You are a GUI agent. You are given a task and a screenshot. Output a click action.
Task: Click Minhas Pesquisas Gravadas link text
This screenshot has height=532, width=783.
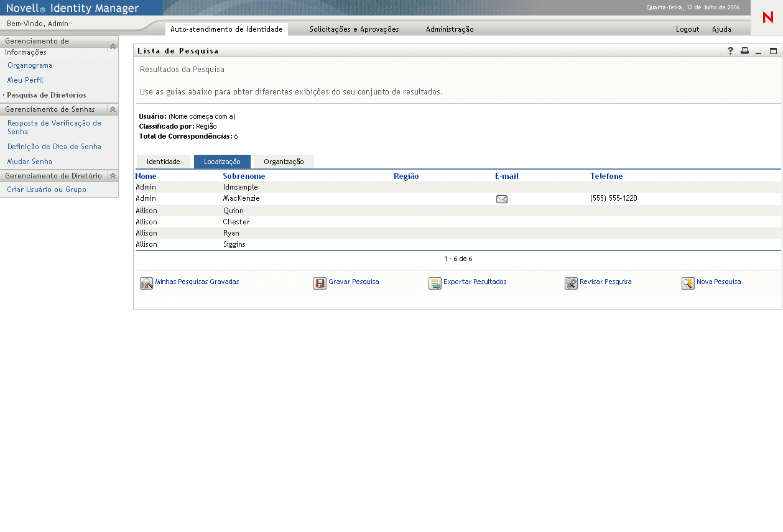[x=197, y=282]
